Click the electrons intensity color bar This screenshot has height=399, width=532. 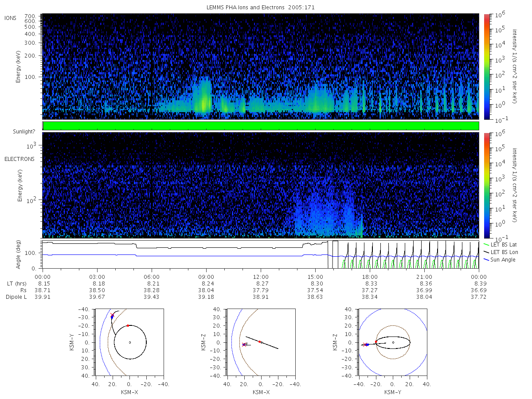(486, 185)
